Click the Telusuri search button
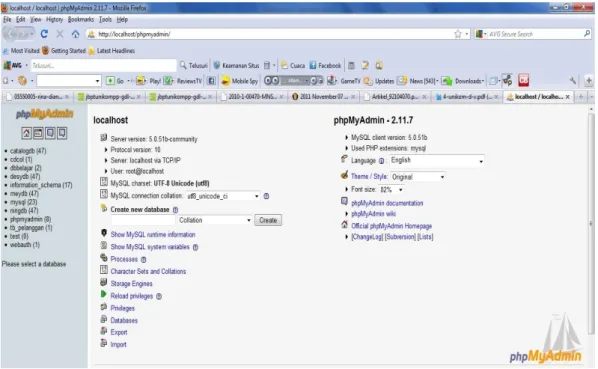This screenshot has height=369, width=598. pos(194,66)
